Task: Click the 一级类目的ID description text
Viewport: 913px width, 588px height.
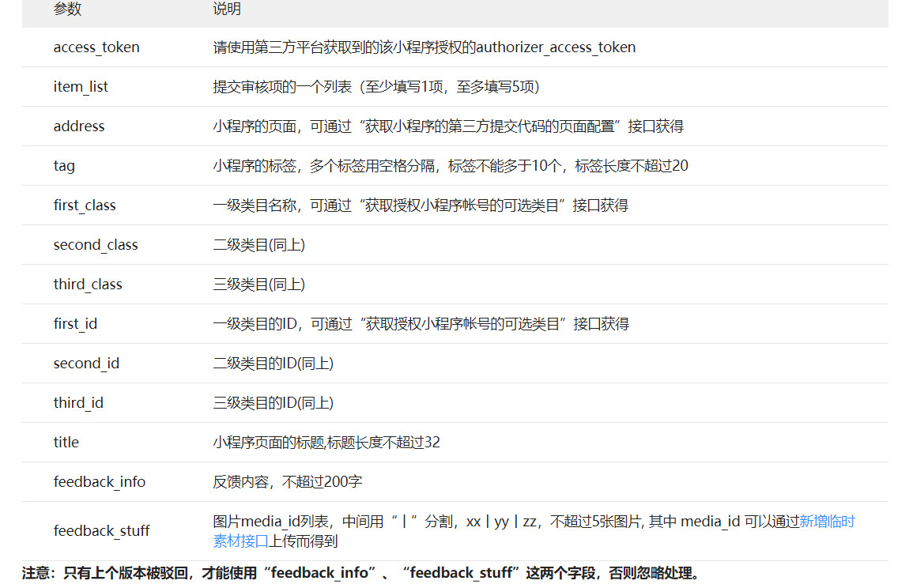Action: [421, 324]
